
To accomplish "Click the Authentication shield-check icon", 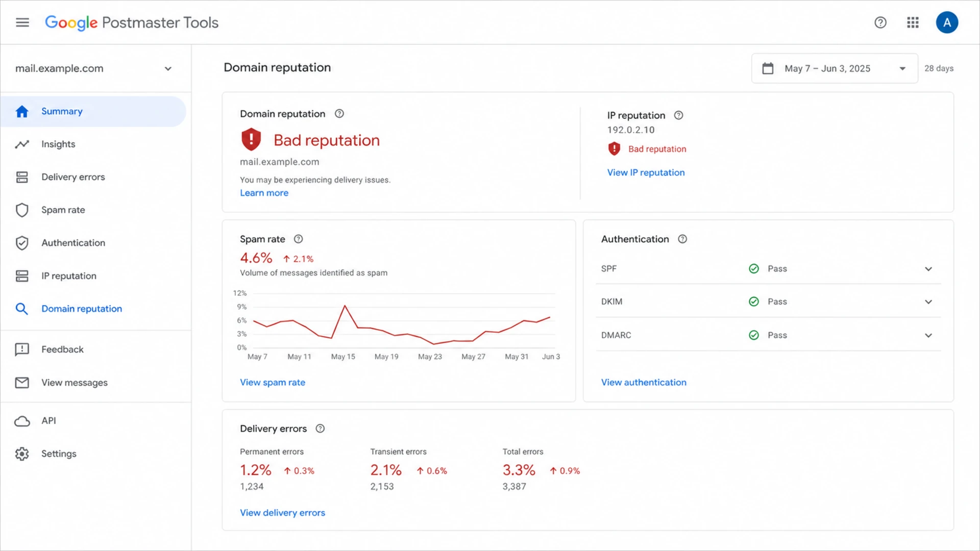I will pyautogui.click(x=22, y=243).
